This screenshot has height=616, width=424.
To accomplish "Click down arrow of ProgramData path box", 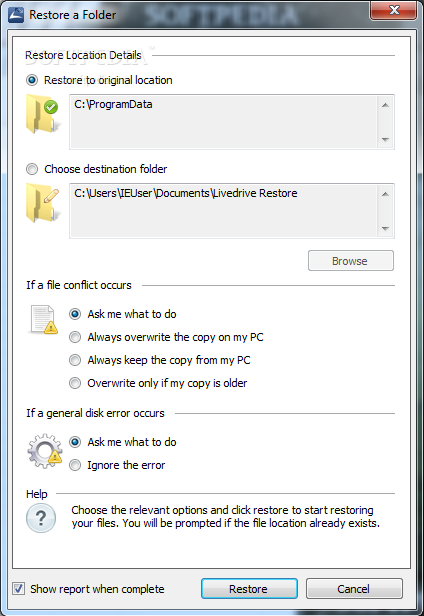I will 385,139.
